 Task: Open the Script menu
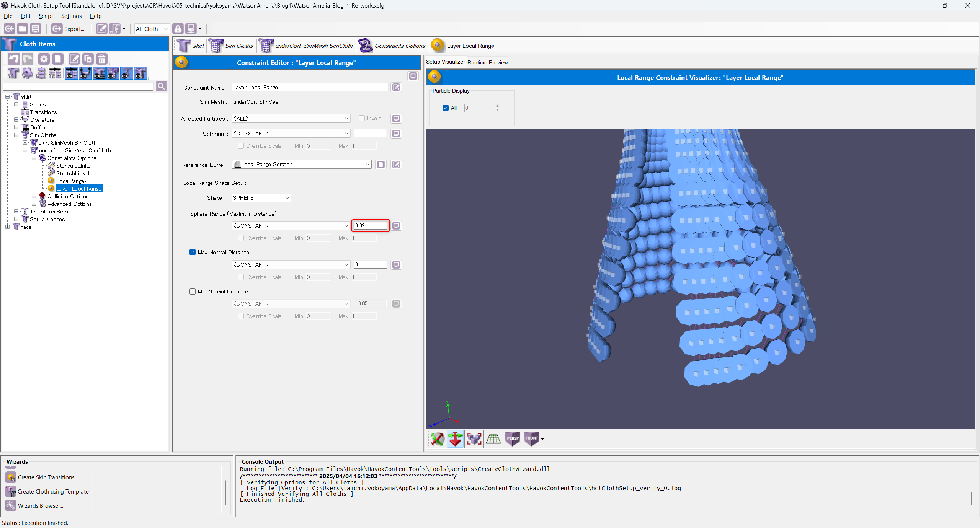pos(46,16)
